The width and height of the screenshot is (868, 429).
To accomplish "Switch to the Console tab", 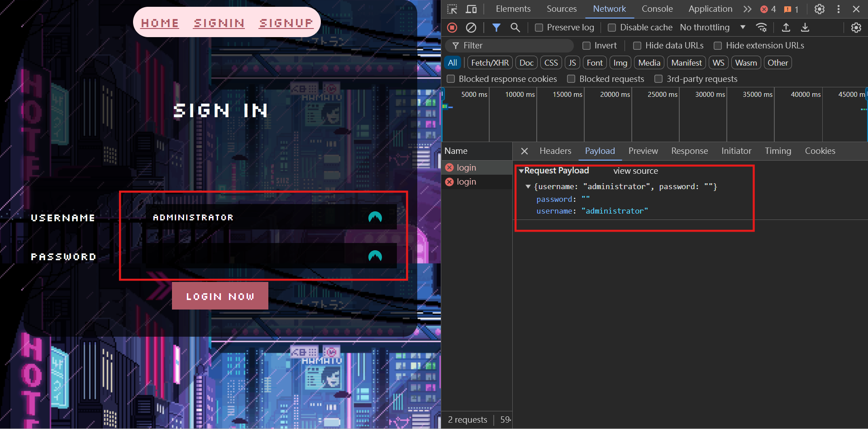I will [657, 9].
